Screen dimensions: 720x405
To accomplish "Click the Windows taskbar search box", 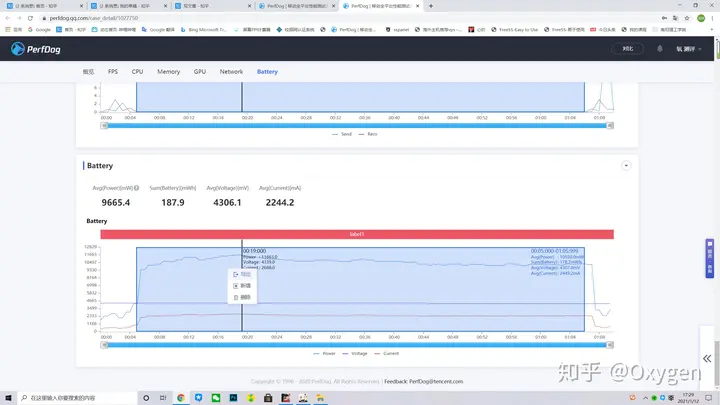I will (x=77, y=398).
